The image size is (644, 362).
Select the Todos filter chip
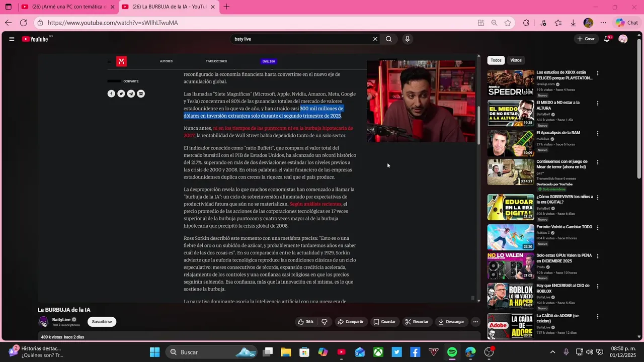496,60
